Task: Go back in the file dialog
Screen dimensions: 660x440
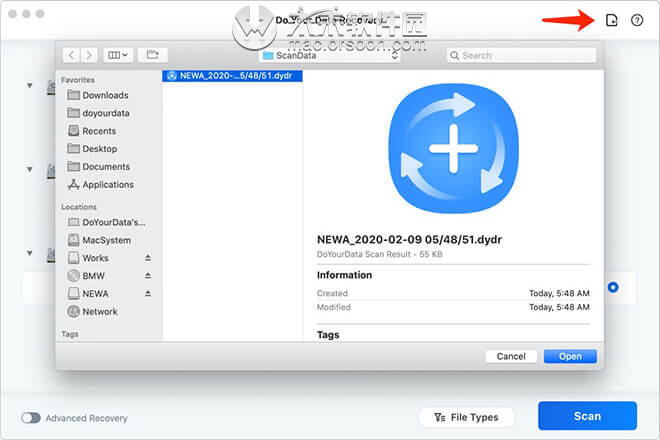Action: pyautogui.click(x=72, y=55)
